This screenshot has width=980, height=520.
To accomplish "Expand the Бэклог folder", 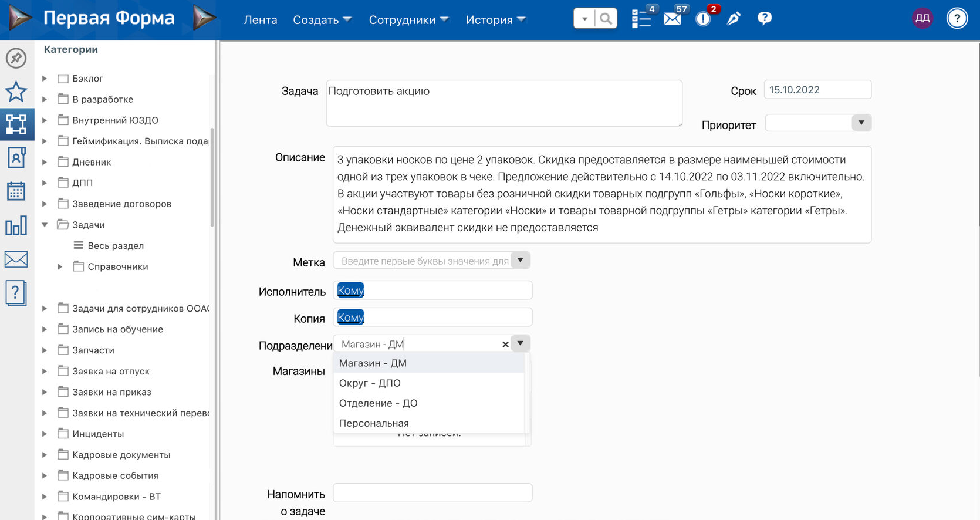I will coord(45,78).
